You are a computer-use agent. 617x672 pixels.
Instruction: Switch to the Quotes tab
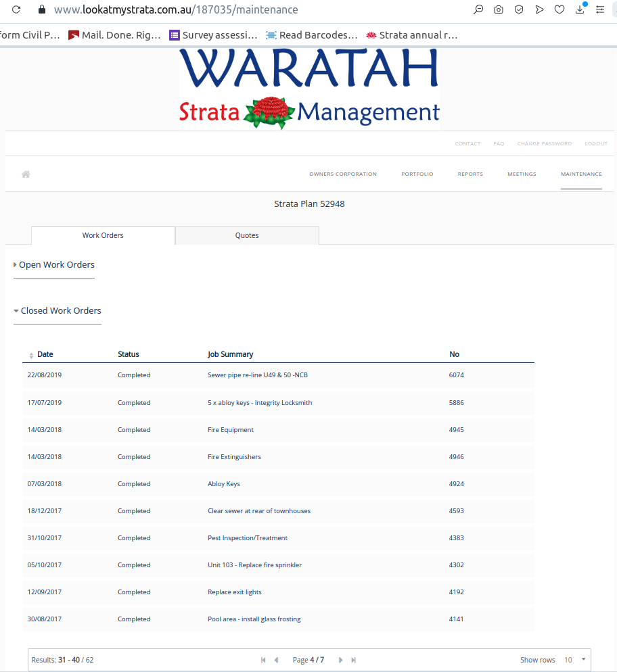247,235
